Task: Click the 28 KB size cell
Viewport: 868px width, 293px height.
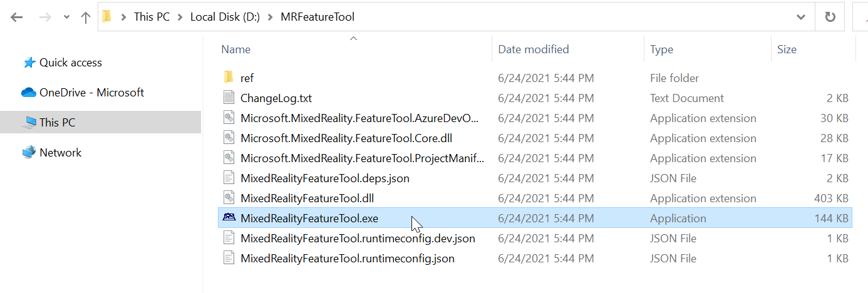Action: [x=834, y=138]
